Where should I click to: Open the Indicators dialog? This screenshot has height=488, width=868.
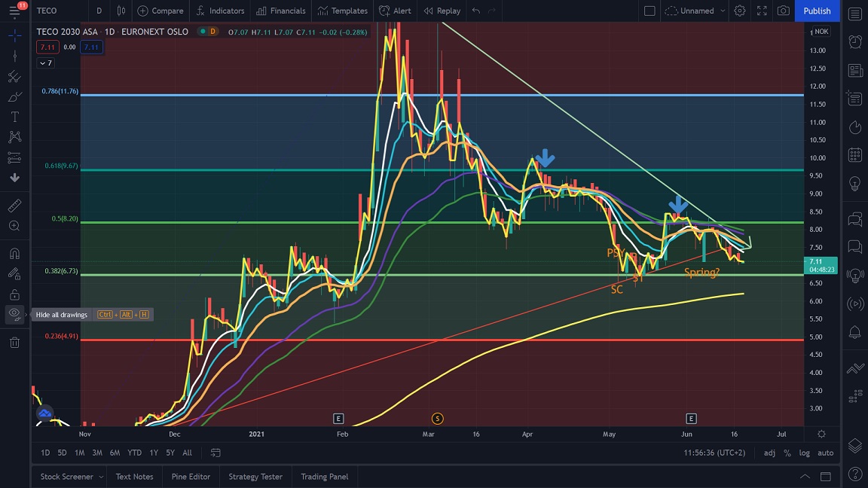[x=220, y=11]
